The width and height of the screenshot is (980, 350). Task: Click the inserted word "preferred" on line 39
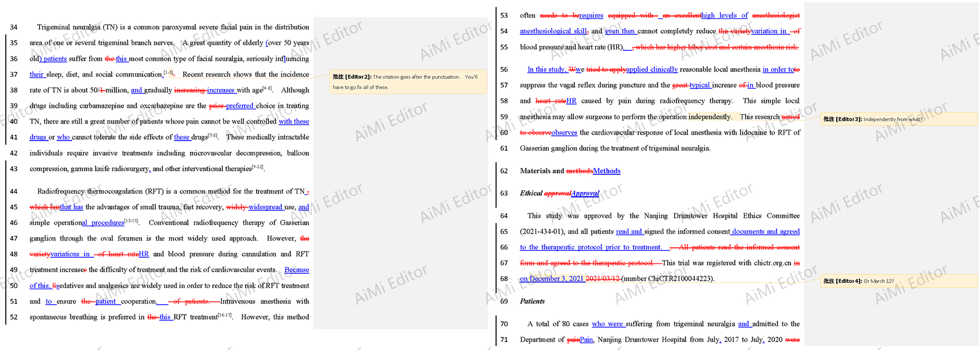coord(239,105)
